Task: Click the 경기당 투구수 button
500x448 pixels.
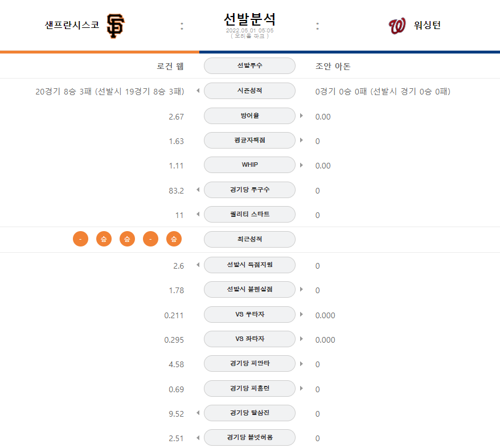Action: coord(249,190)
